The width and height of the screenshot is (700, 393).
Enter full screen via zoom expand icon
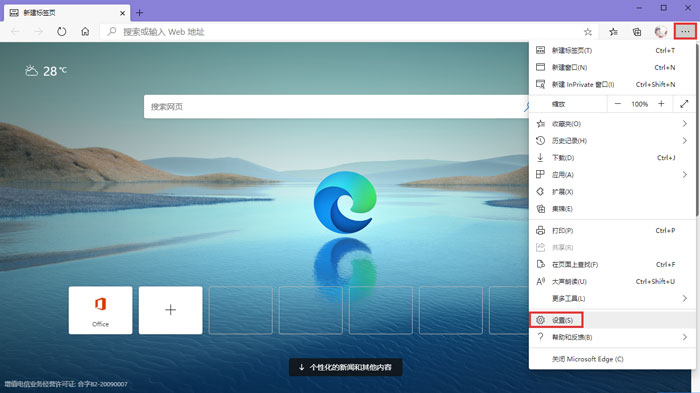[684, 104]
